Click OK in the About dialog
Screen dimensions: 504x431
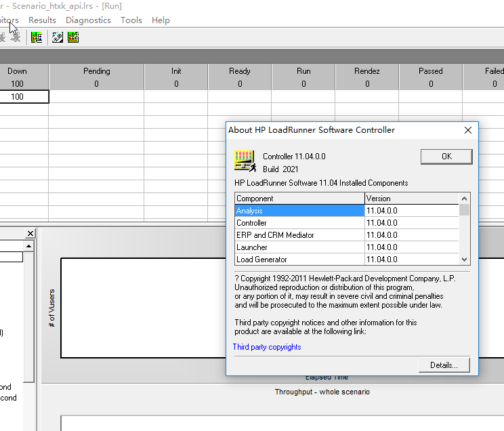tap(446, 157)
